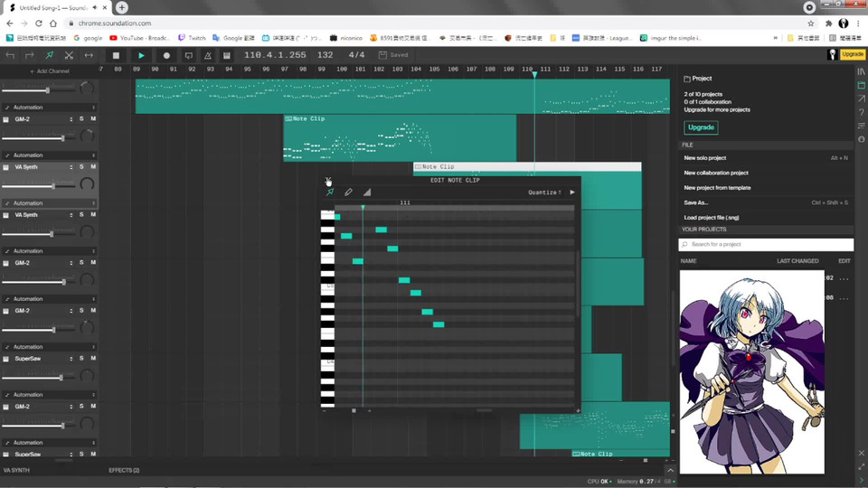Click the green Upgrade button in Project panel
This screenshot has width=868, height=488.
point(701,127)
